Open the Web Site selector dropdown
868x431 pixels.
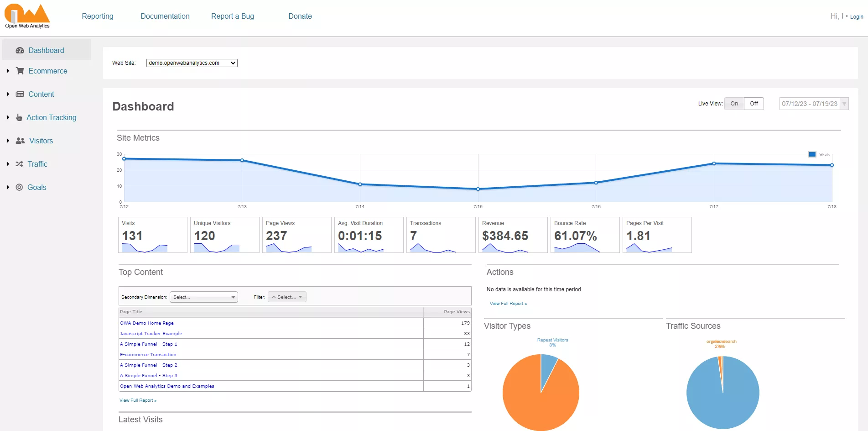(x=192, y=63)
